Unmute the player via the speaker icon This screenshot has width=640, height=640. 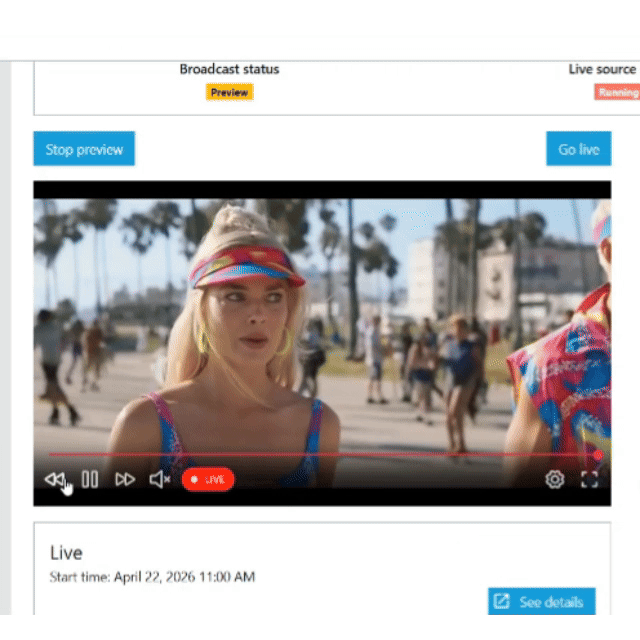(x=160, y=479)
